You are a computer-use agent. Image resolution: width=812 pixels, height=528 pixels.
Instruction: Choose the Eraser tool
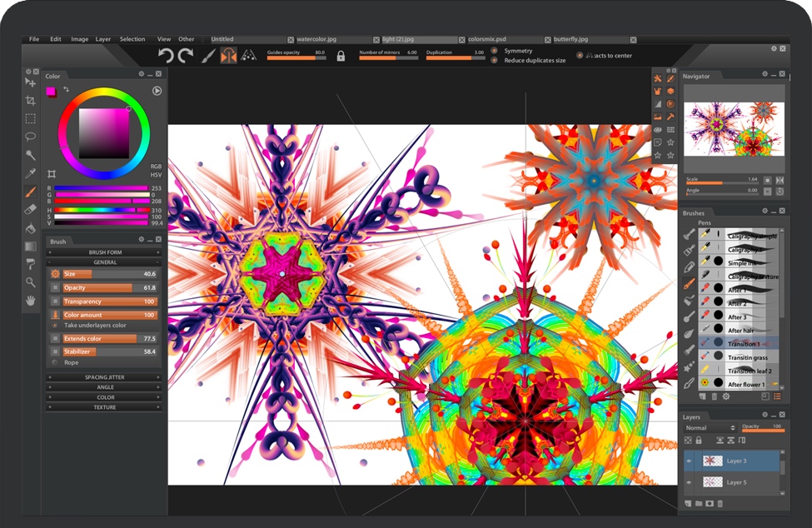(x=31, y=210)
